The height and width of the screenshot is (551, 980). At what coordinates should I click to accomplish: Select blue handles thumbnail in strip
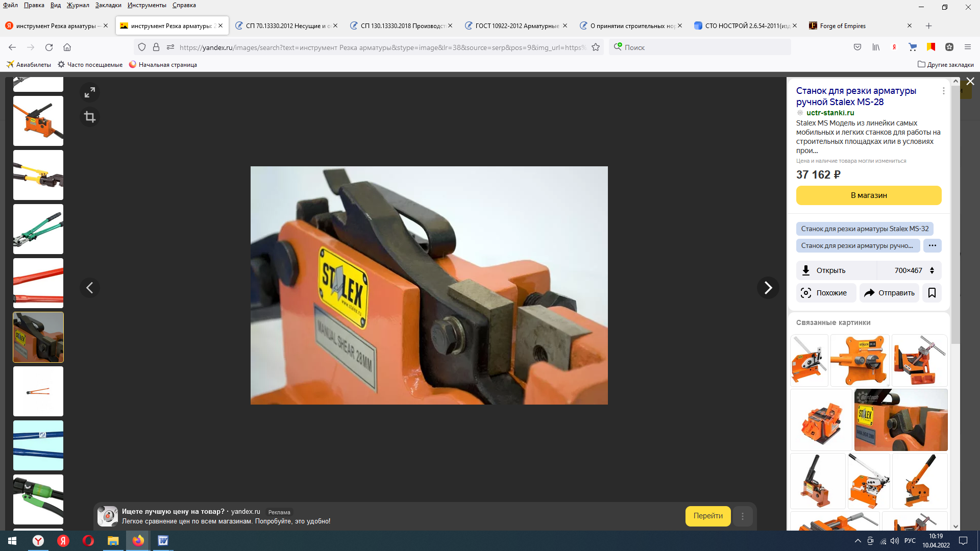tap(38, 445)
